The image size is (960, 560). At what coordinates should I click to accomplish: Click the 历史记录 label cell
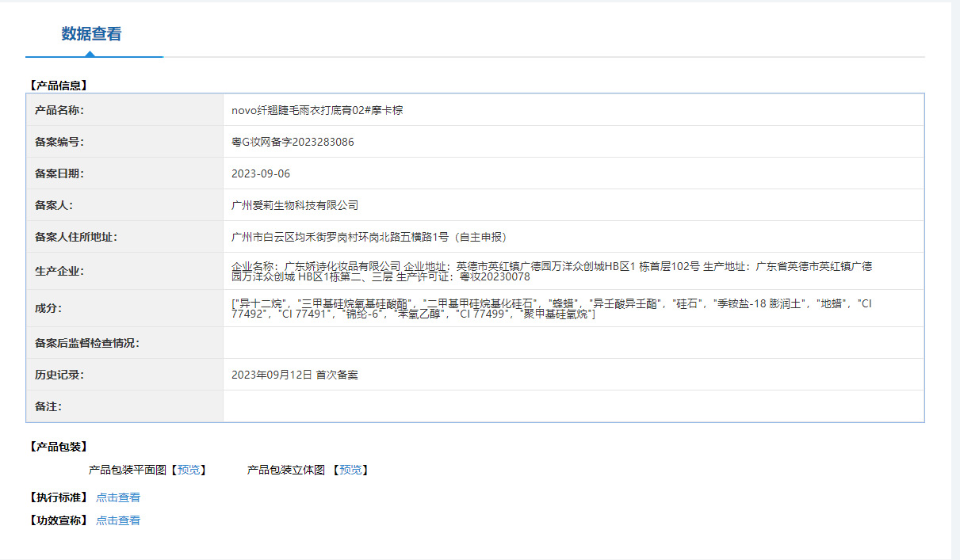click(x=124, y=375)
